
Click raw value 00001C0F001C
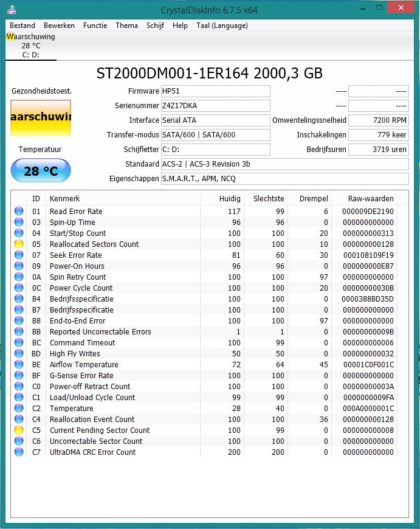368,365
